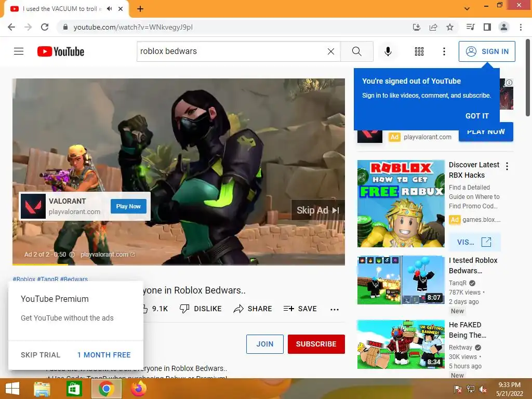Open the ad info icon beside the timer
Screen dimensions: 532x399
(72, 255)
